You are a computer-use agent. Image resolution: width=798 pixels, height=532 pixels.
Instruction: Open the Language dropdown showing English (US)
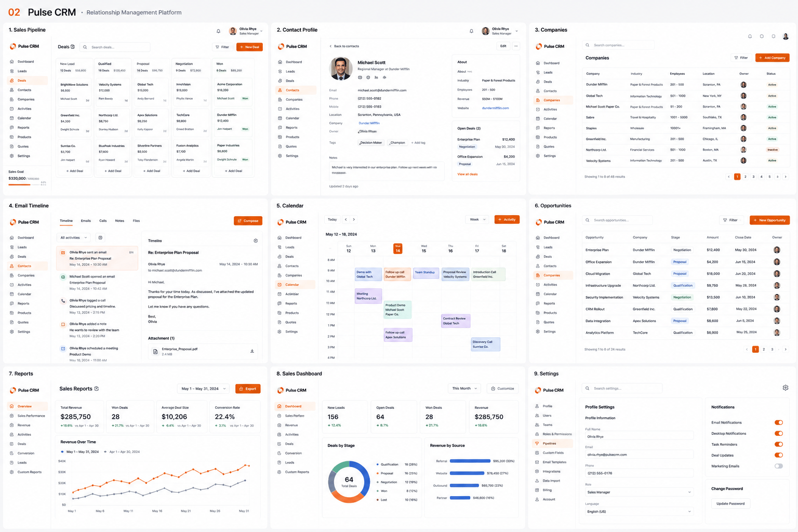pyautogui.click(x=639, y=512)
